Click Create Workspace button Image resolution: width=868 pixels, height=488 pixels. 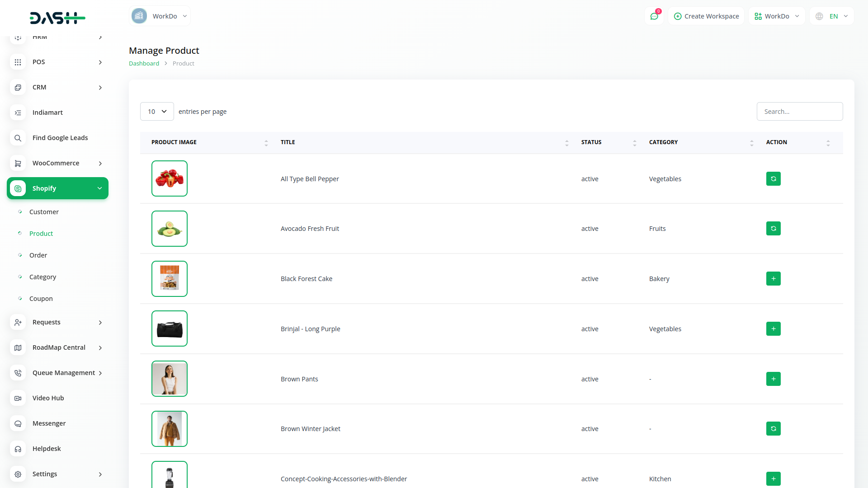pos(706,16)
